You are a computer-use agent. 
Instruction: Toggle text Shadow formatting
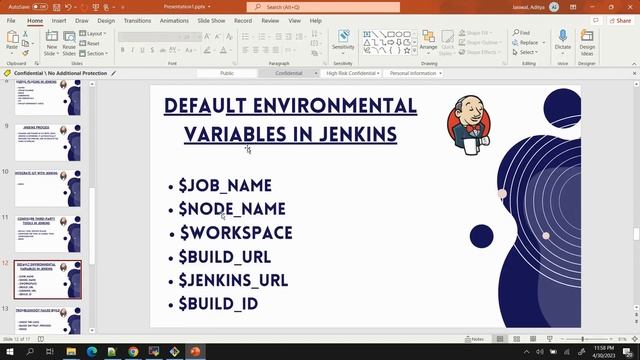tap(152, 50)
